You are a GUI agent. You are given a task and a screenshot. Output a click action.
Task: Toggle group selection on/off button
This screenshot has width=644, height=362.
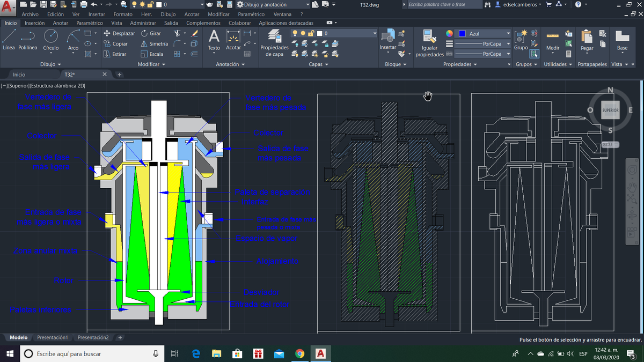point(534,54)
